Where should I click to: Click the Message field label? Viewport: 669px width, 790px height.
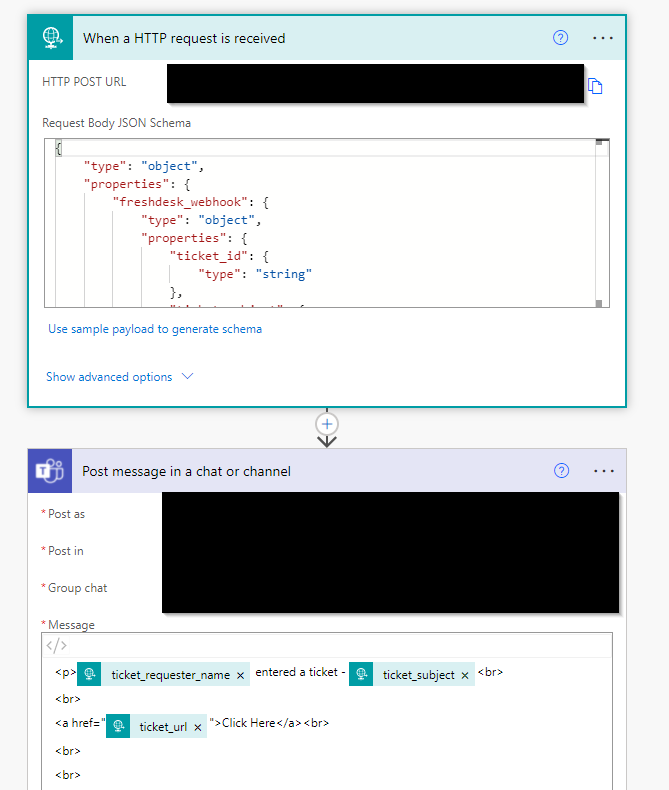click(71, 625)
